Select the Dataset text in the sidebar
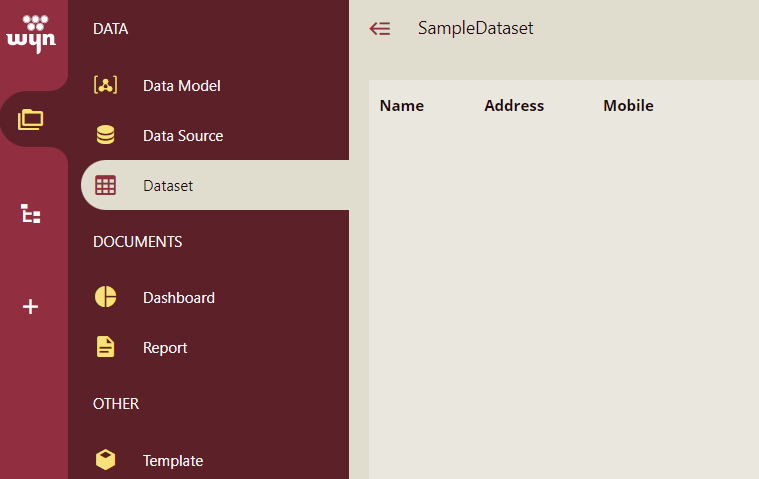The image size is (759, 479). pos(168,186)
